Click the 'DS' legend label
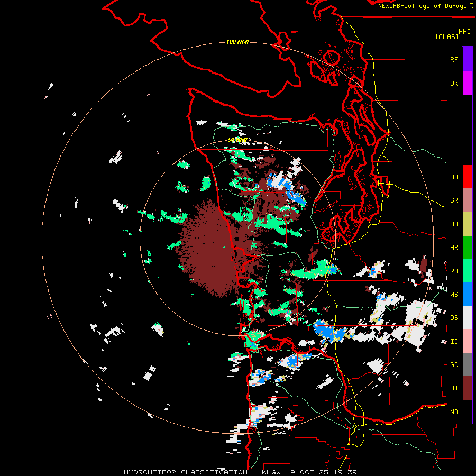This screenshot has height=476, width=476. pos(454,318)
